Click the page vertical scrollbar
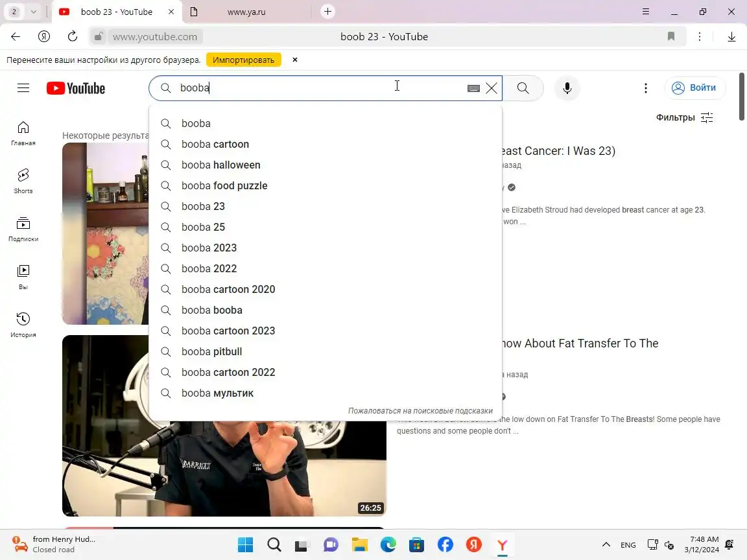Image resolution: width=747 pixels, height=560 pixels. (741, 97)
